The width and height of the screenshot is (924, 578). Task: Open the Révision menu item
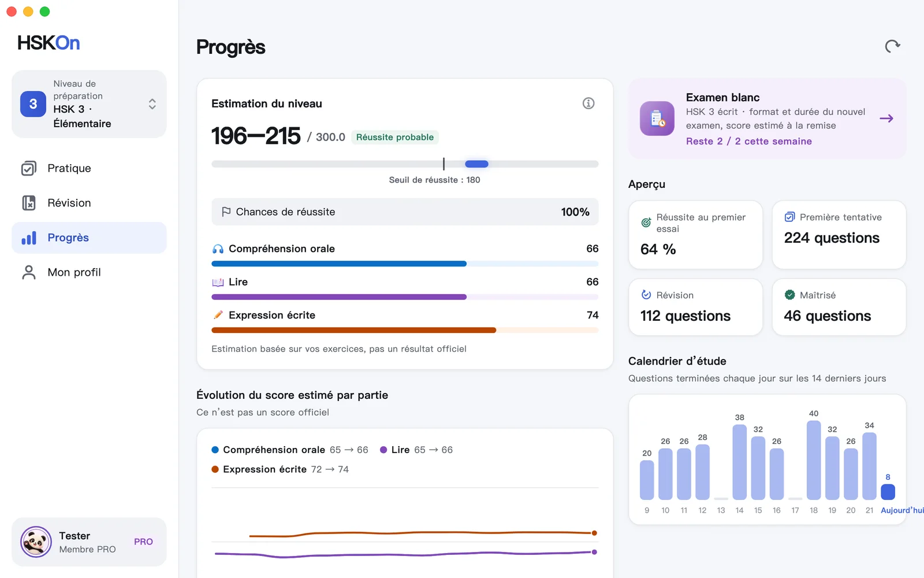tap(89, 203)
